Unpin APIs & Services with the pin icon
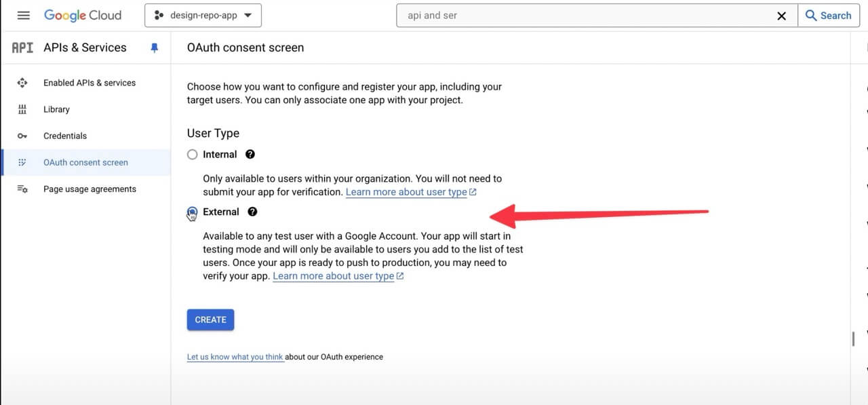Screen dimensions: 868x405 click(155, 47)
